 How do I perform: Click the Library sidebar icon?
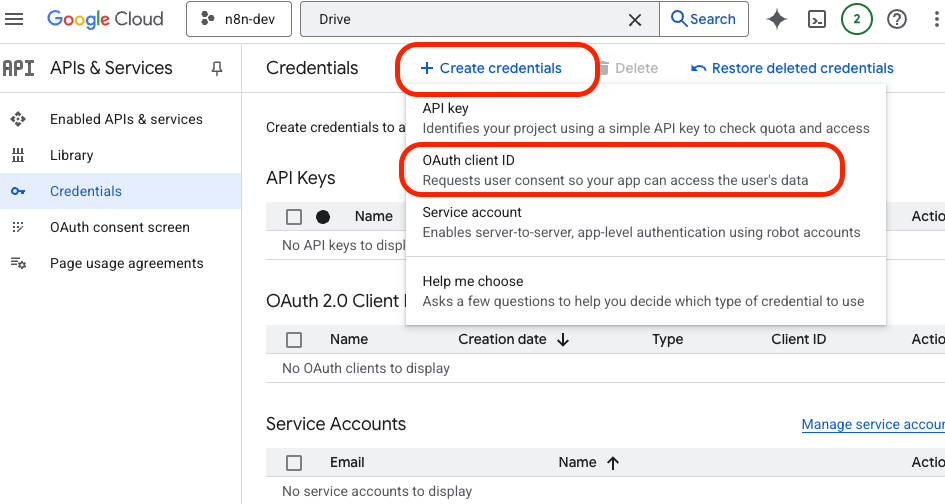(18, 155)
